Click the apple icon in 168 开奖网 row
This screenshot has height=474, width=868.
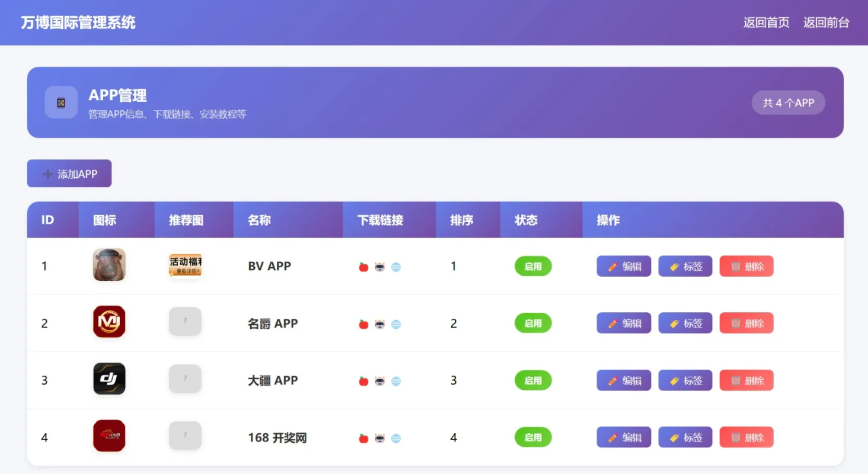[x=363, y=438]
